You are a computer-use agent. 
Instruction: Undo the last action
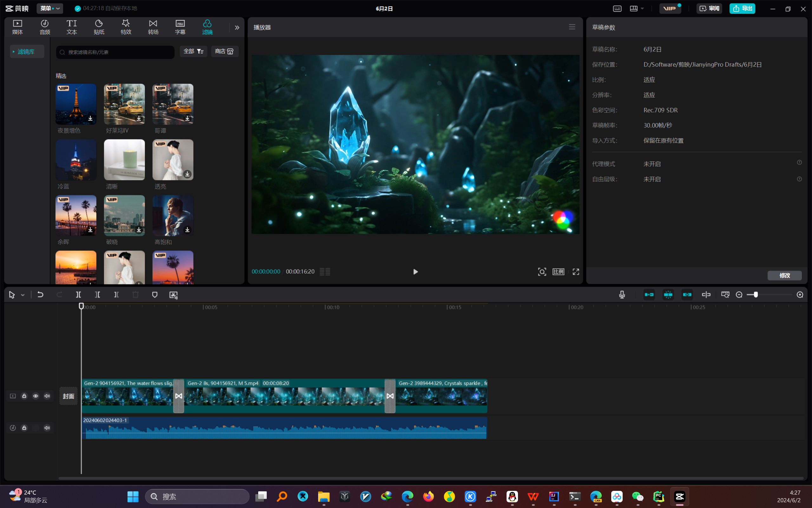pyautogui.click(x=40, y=295)
